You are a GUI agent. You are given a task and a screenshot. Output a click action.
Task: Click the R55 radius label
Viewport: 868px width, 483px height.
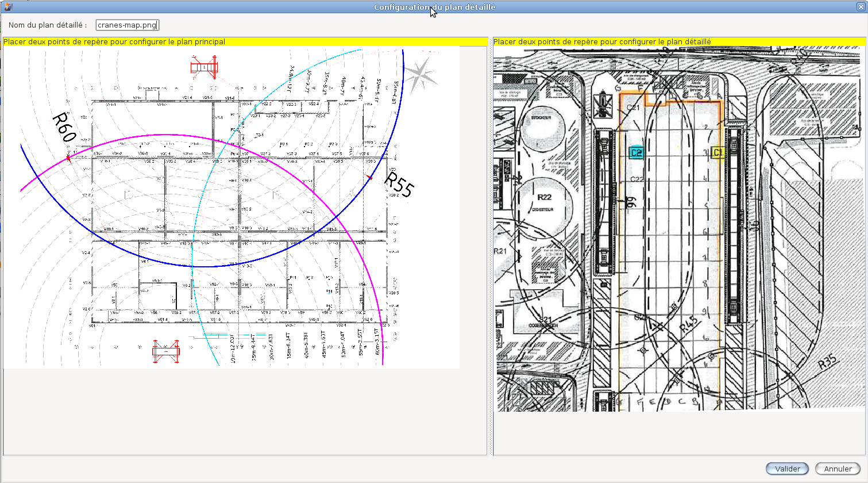pyautogui.click(x=399, y=185)
